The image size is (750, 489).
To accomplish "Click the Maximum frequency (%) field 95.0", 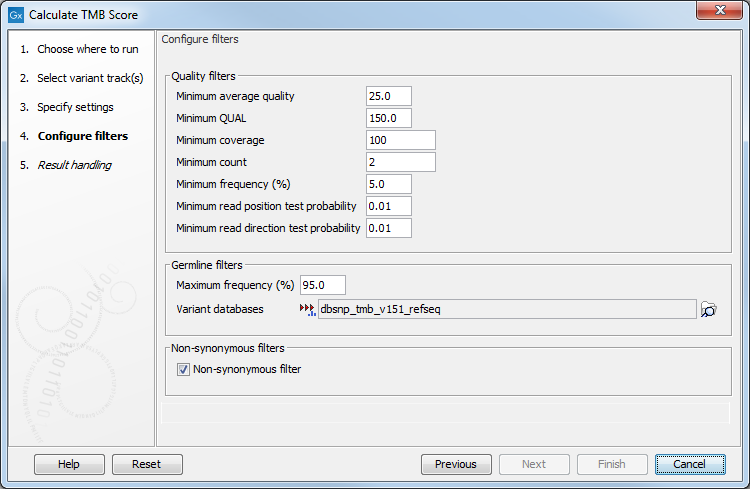I will click(323, 285).
